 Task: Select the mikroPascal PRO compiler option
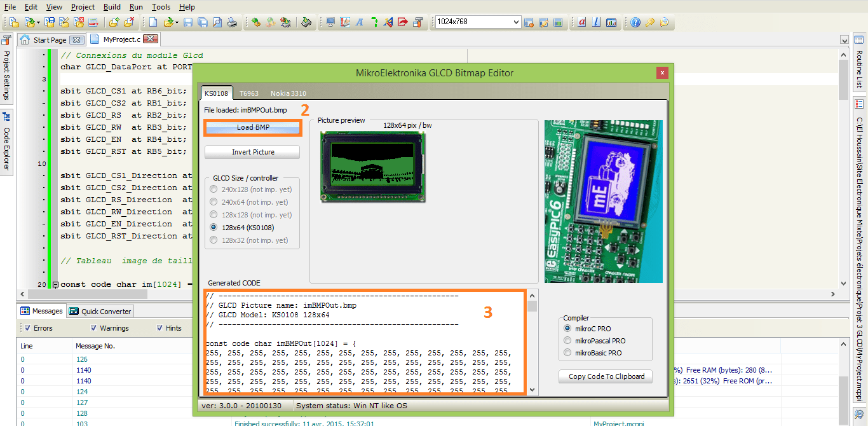(568, 341)
